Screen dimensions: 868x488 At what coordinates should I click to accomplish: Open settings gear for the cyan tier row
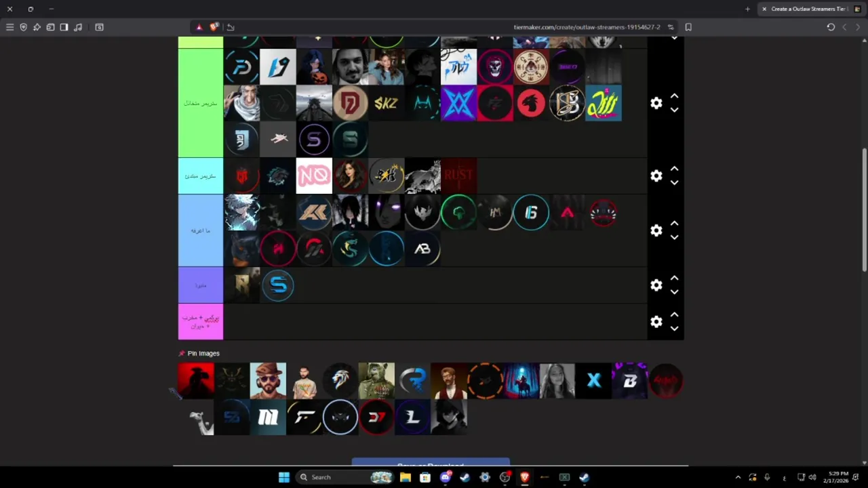(x=656, y=176)
